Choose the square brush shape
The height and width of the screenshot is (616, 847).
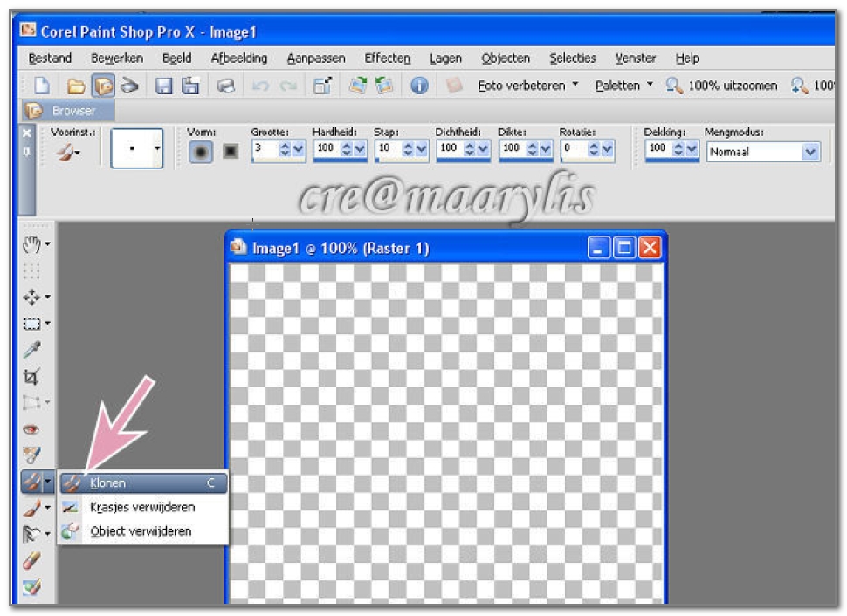(x=231, y=151)
